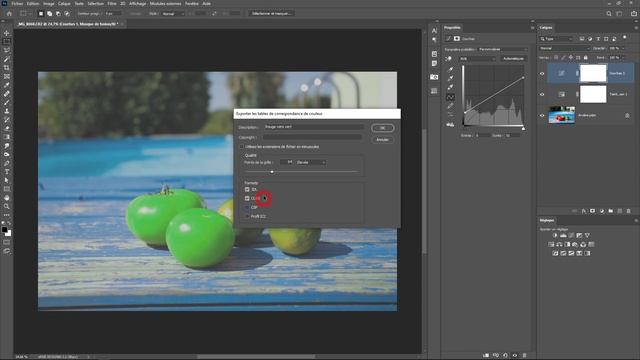
Task: Select the Hand tool
Action: pyautogui.click(x=7, y=198)
